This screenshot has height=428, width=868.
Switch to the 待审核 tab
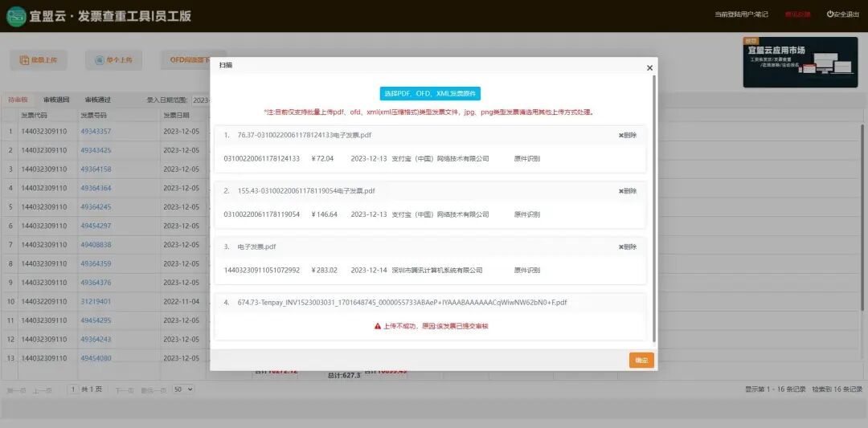point(18,100)
